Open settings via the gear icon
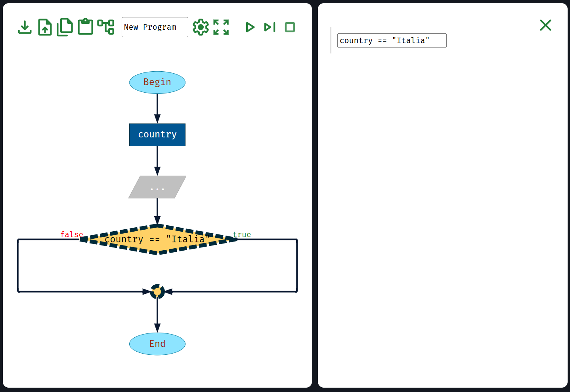 click(x=201, y=27)
